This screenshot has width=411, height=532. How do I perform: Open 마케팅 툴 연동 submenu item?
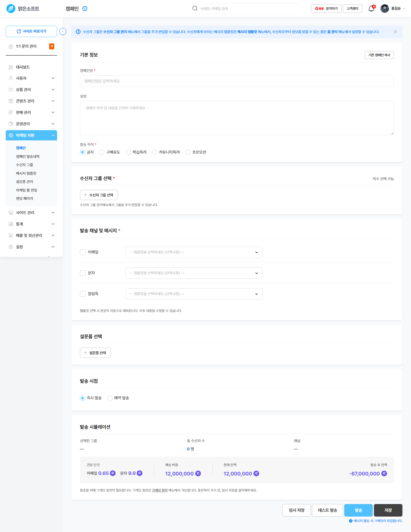pos(27,190)
